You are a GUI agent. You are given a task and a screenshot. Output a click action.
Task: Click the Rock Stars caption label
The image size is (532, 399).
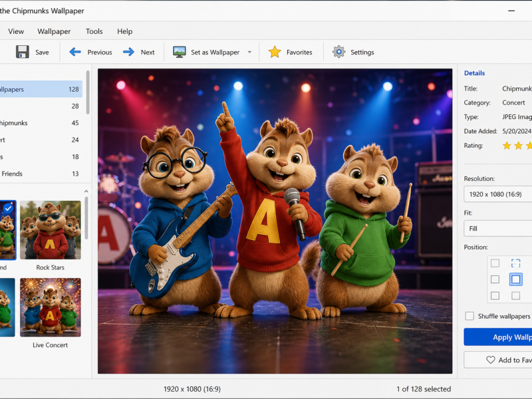[51, 267]
